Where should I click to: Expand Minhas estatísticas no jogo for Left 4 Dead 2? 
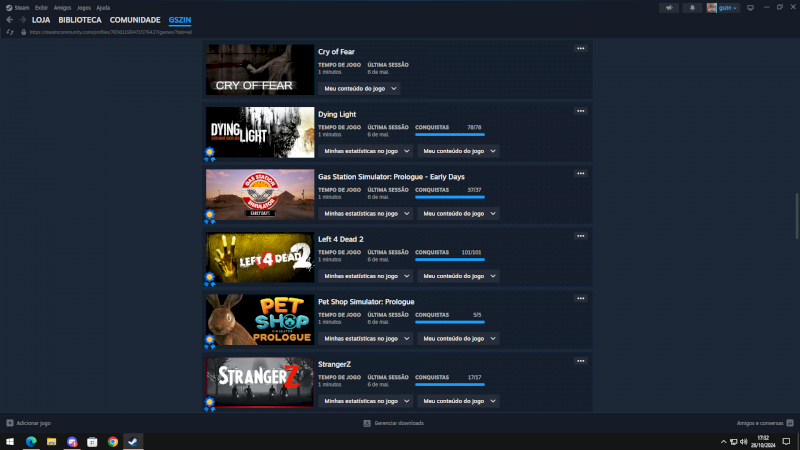pyautogui.click(x=366, y=276)
